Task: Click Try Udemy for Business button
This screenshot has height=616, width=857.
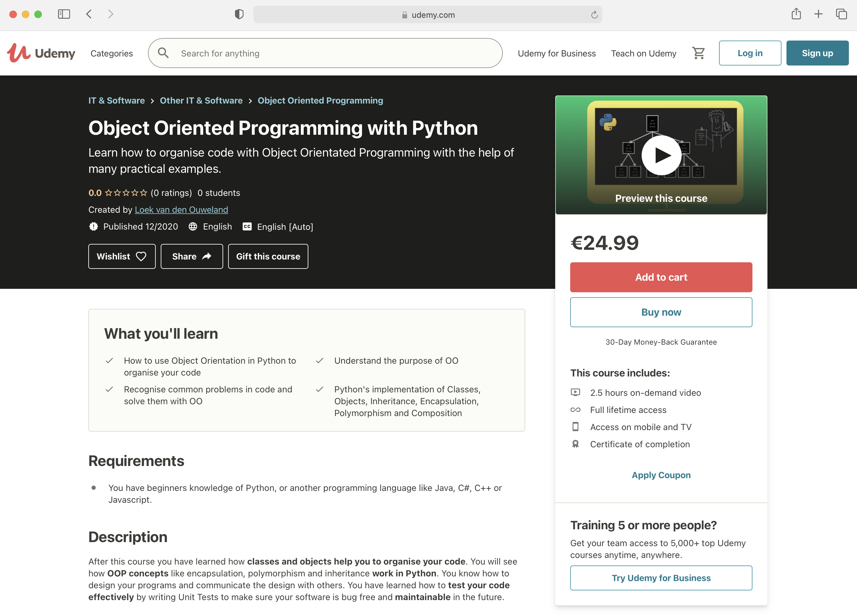Action: 661,578
